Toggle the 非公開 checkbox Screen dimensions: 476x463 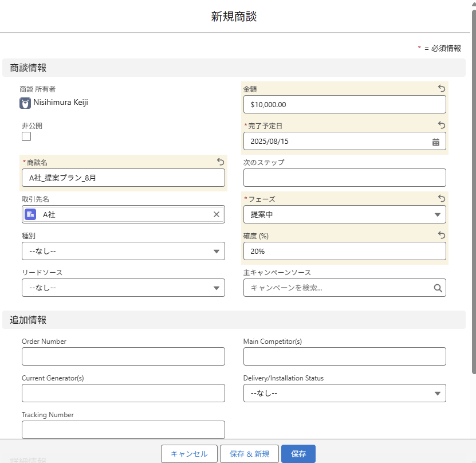click(x=26, y=136)
